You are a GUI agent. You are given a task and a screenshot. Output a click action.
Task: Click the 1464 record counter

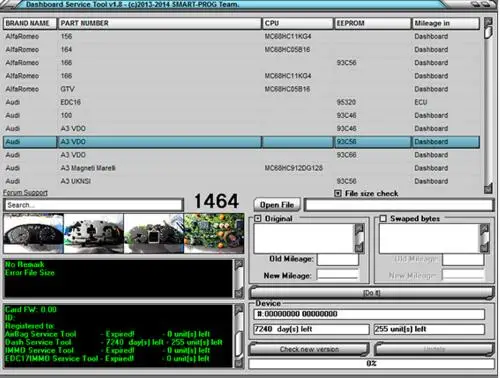point(216,201)
